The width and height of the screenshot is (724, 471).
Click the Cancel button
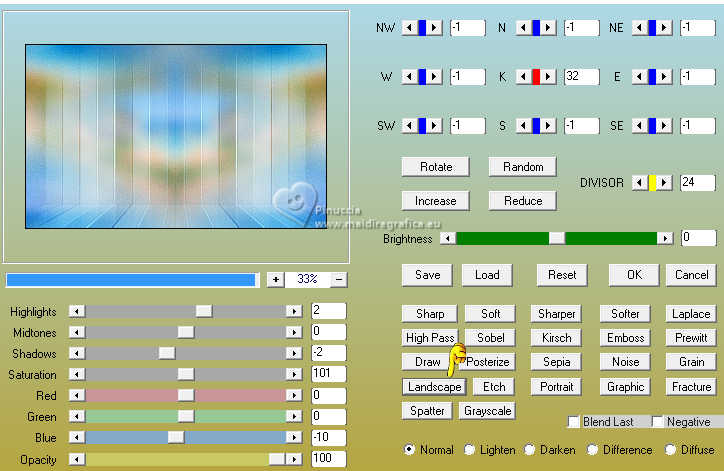click(691, 275)
